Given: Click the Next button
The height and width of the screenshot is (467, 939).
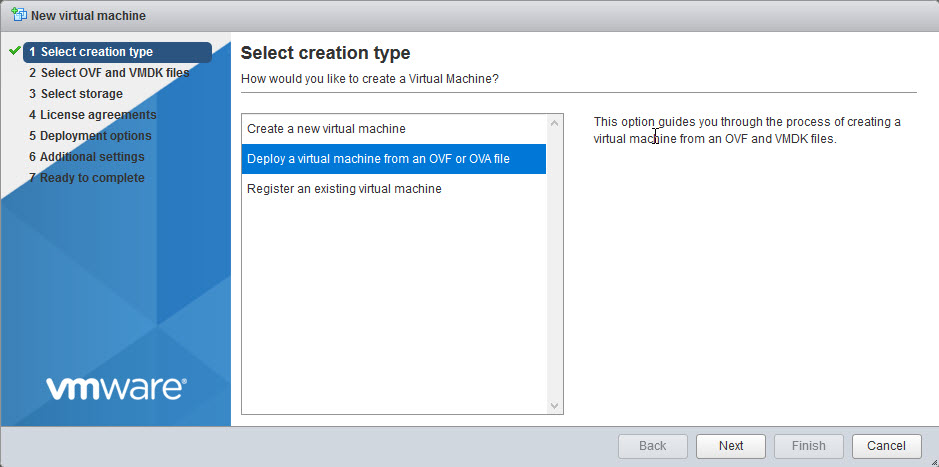Looking at the screenshot, I should [x=731, y=446].
